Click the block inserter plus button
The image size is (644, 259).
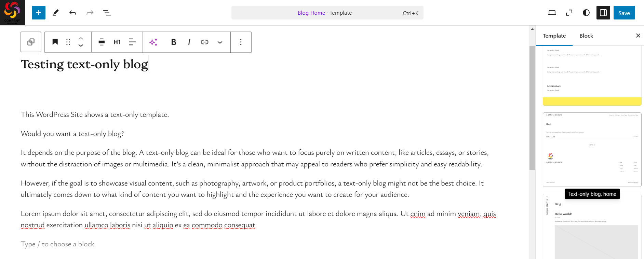point(39,13)
